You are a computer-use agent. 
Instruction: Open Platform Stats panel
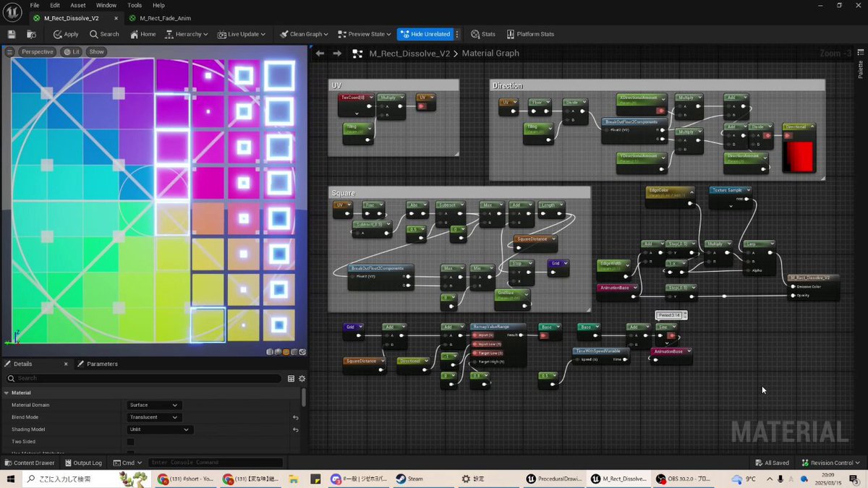pyautogui.click(x=530, y=34)
